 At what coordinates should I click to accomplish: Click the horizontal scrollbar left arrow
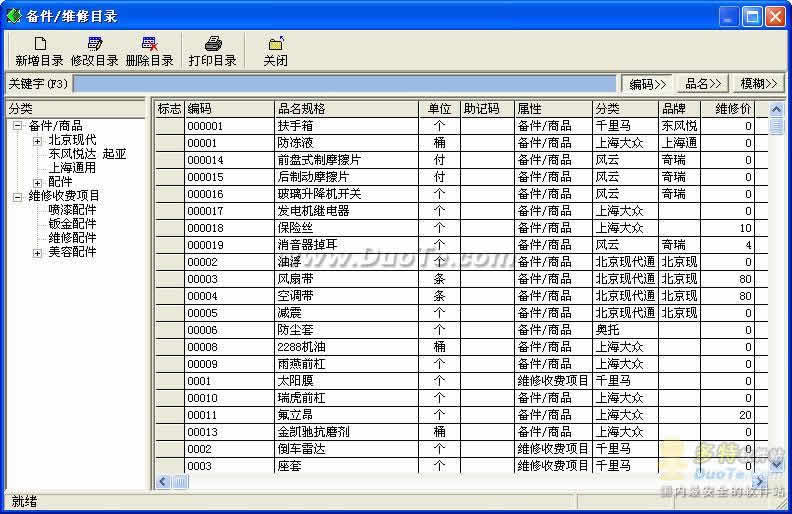pos(163,482)
